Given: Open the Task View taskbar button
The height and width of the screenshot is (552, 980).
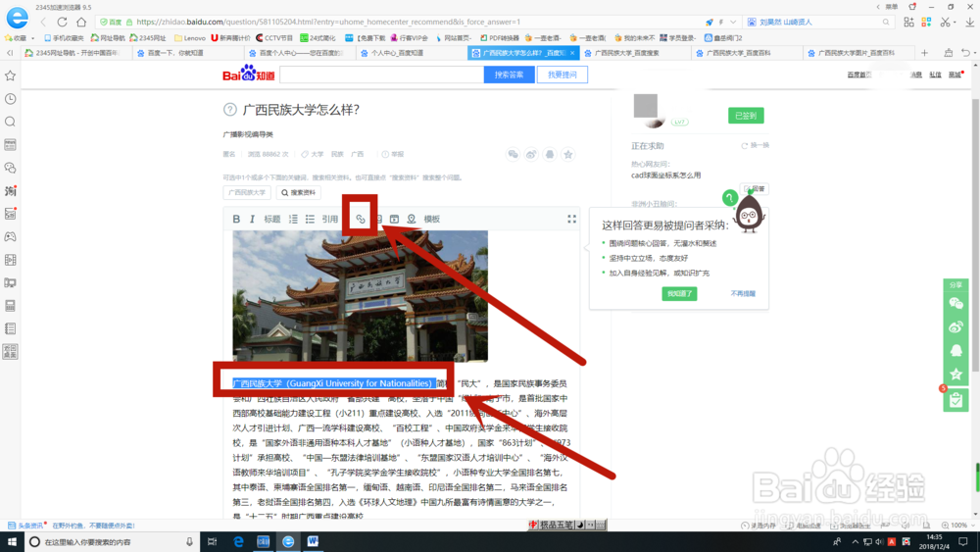Looking at the screenshot, I should pyautogui.click(x=212, y=541).
